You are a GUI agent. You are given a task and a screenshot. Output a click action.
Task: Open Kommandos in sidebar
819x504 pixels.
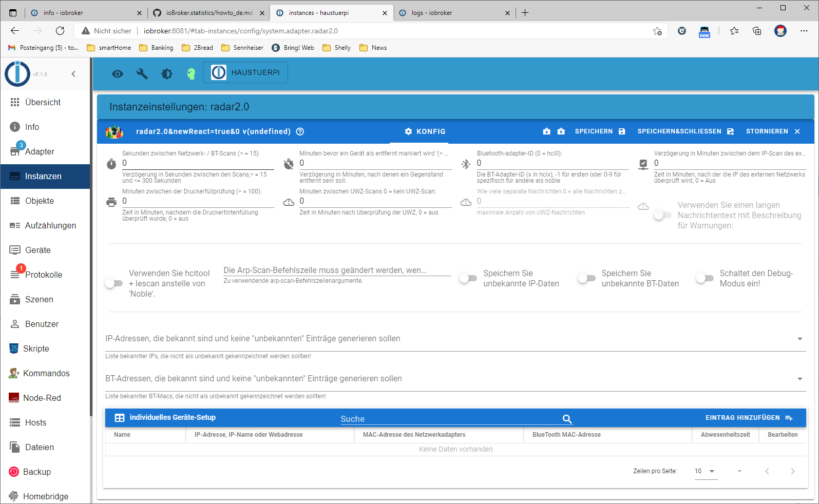coord(45,373)
